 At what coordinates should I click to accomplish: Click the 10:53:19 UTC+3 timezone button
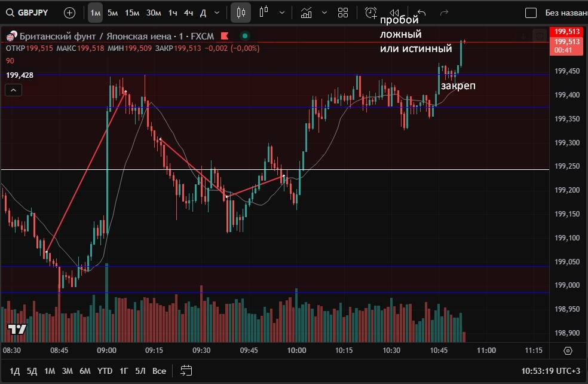549,371
